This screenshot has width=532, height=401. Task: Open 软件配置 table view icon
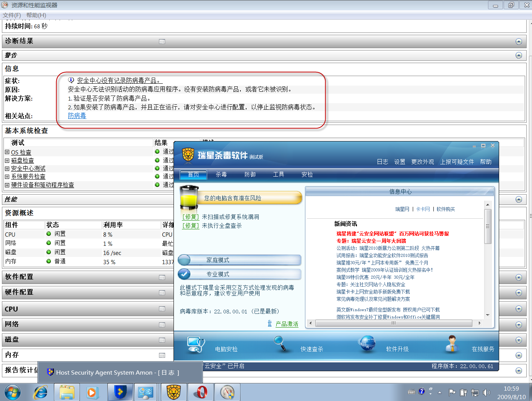pyautogui.click(x=162, y=277)
